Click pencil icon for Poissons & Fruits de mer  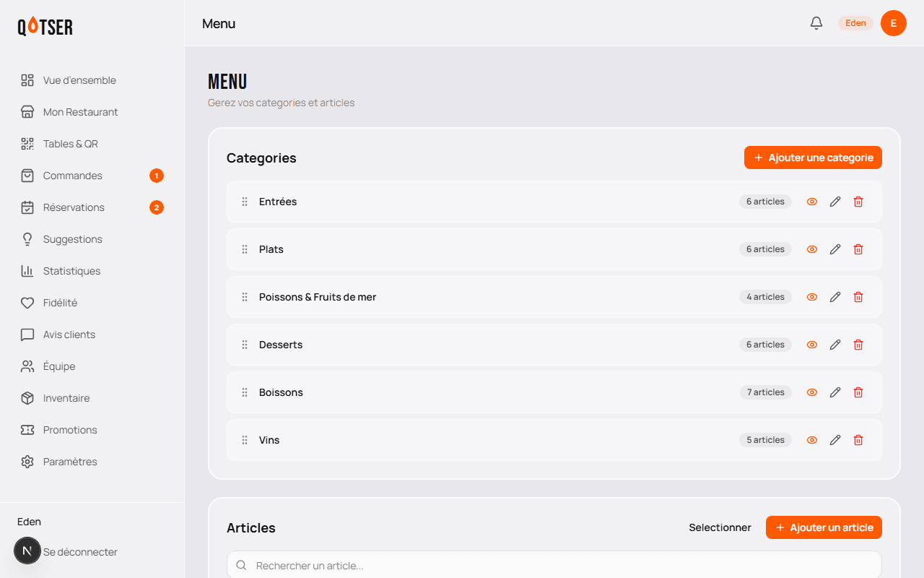click(x=835, y=297)
